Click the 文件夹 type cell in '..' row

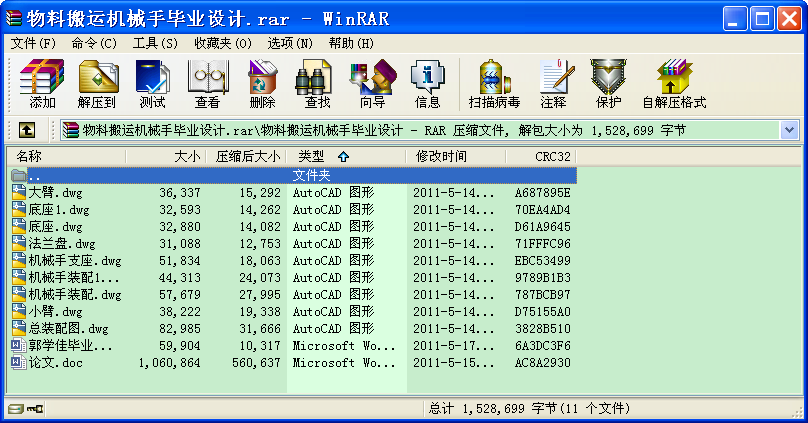coord(311,175)
